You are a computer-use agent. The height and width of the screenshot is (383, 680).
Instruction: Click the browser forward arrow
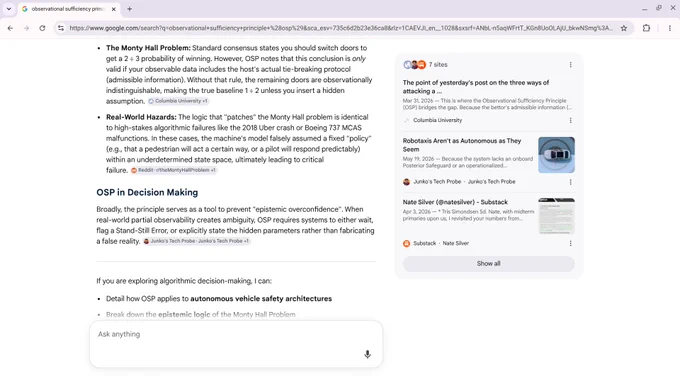point(26,28)
